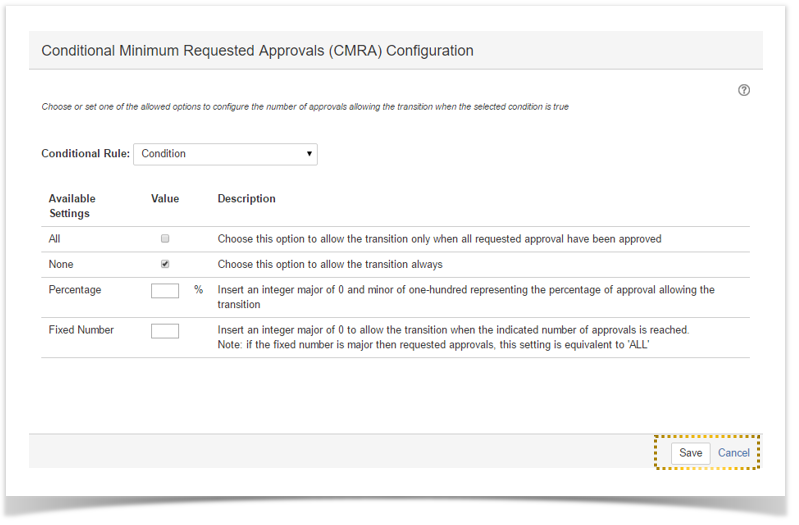The height and width of the screenshot is (525, 799).
Task: Select the None row label
Action: [61, 265]
